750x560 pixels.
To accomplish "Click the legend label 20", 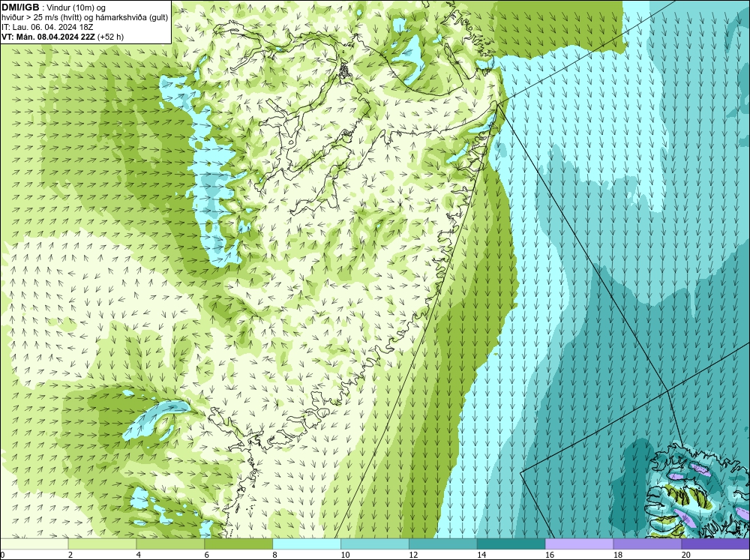I will pyautogui.click(x=686, y=555).
